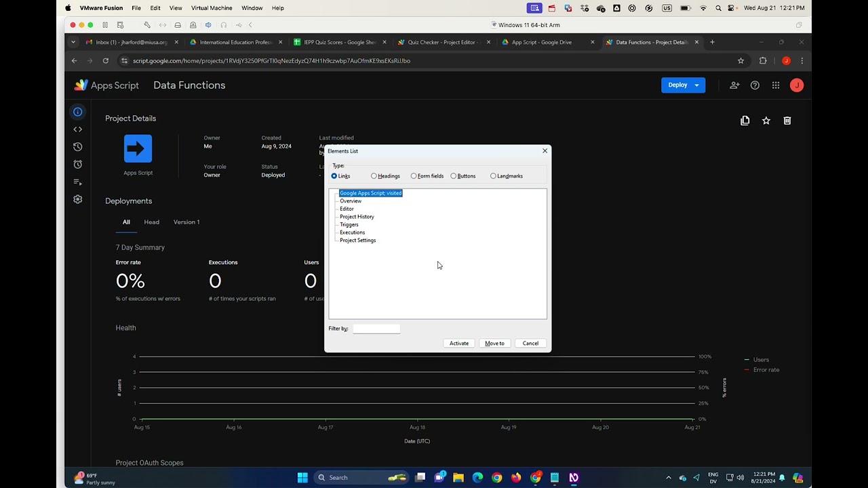Screen dimensions: 868x488
Task: Select Overview in elements list
Action: [x=351, y=201]
